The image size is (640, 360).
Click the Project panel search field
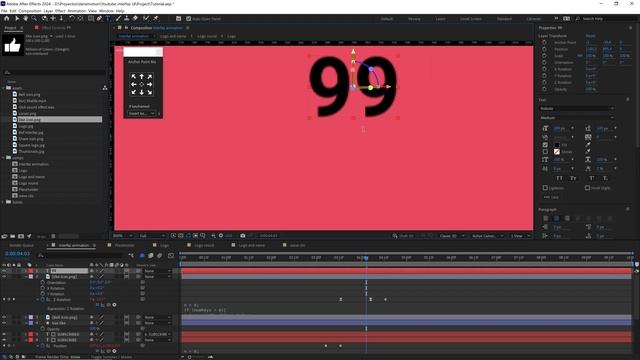[54, 73]
